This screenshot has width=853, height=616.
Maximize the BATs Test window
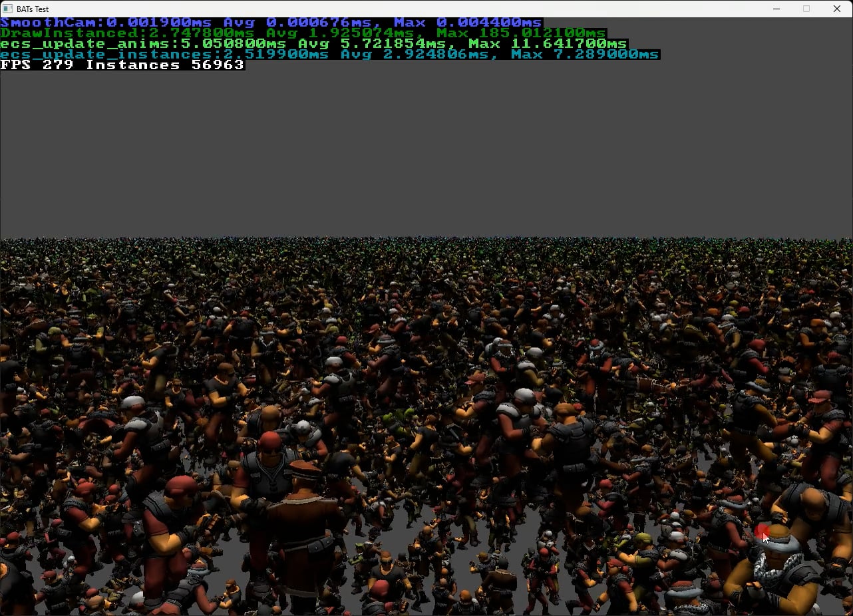coord(806,9)
